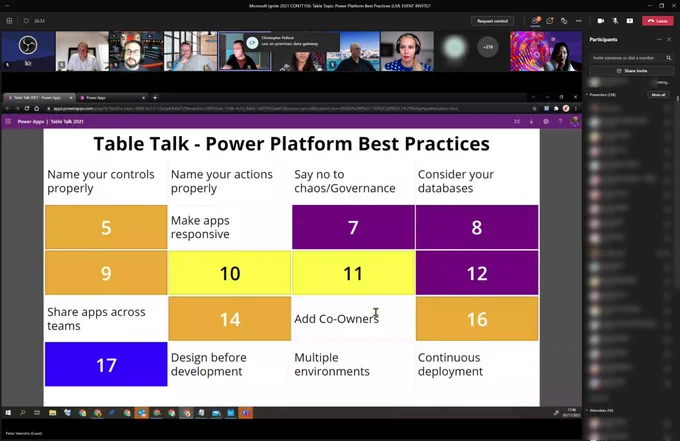Click the search magnifier in Participants panel

point(669,58)
